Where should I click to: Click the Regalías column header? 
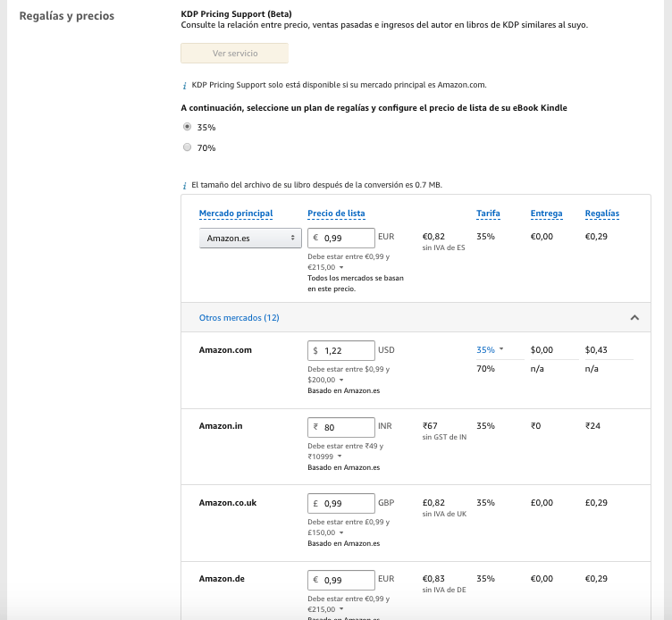601,214
